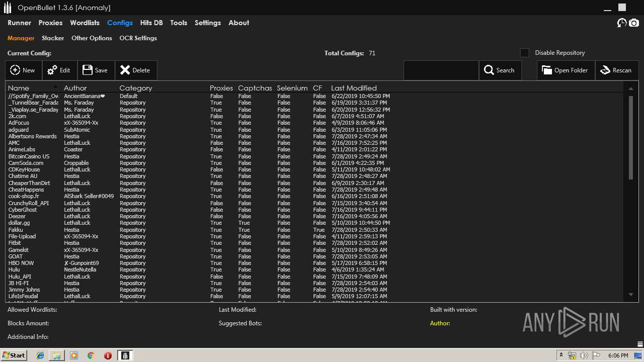Click the volume speaker tray icon

584,355
